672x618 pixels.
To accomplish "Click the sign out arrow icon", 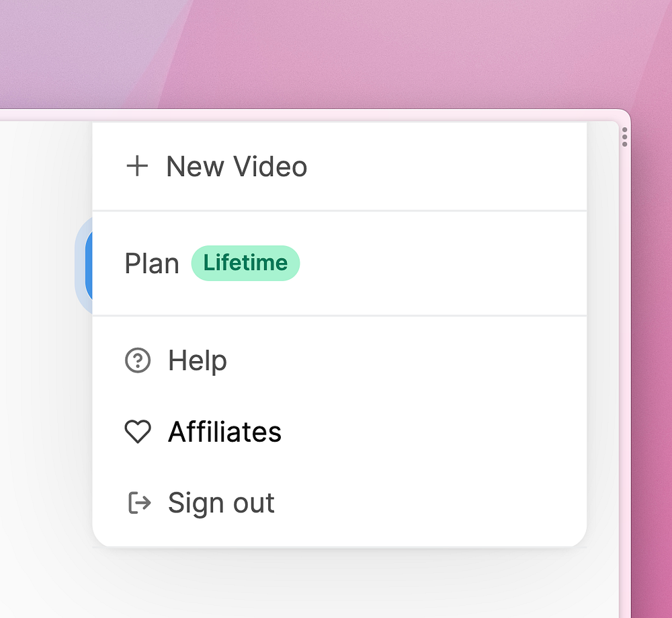I will click(139, 502).
